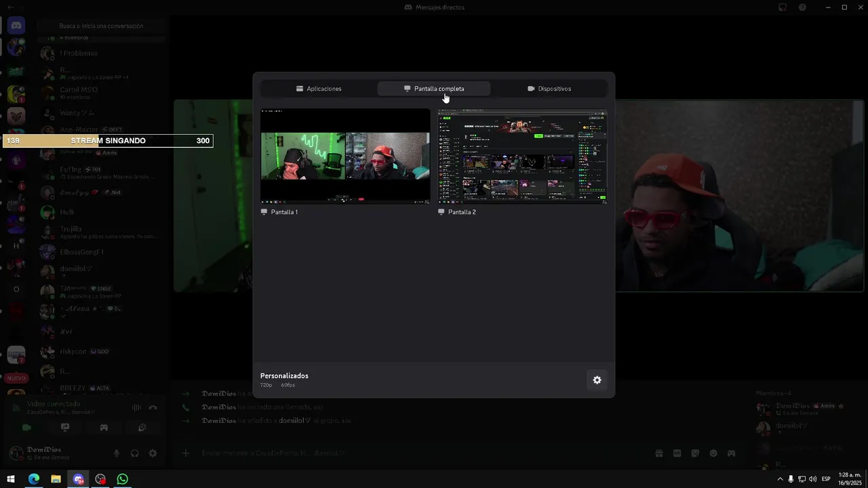This screenshot has height=488, width=868.
Task: Open File Explorer from taskbar
Action: click(56, 479)
